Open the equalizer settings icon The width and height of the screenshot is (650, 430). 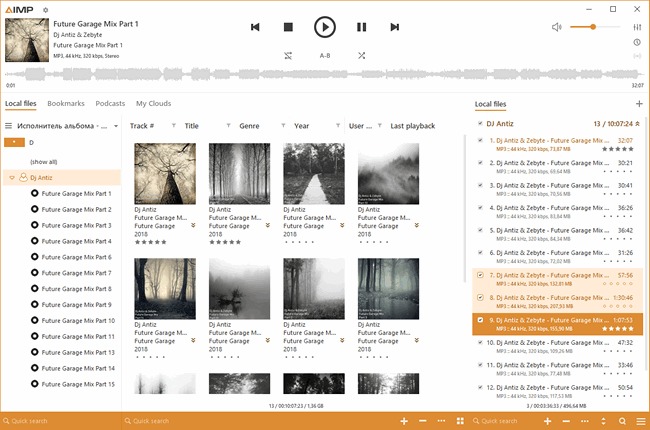coord(637,26)
